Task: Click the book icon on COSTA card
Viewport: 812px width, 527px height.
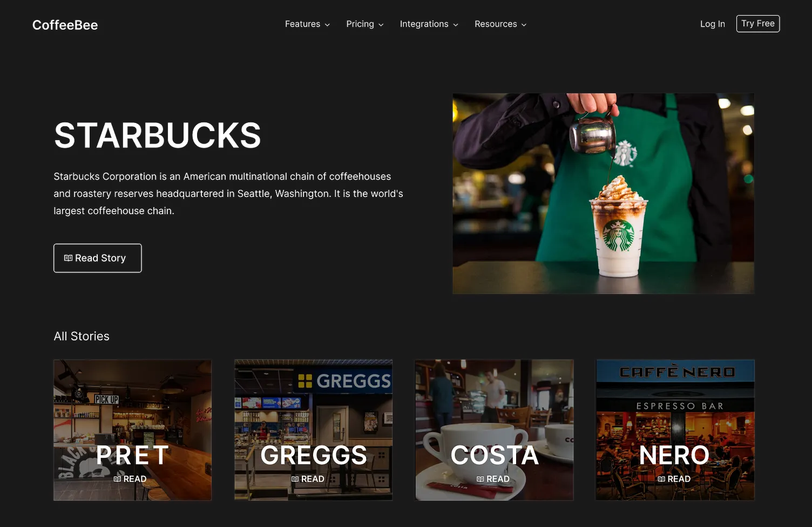Action: click(480, 479)
